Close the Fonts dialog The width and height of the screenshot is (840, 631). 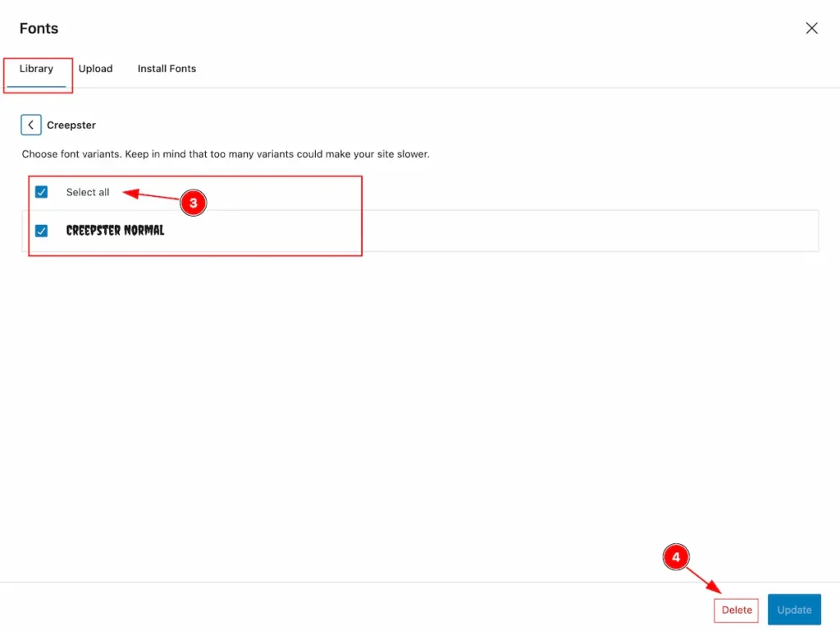click(811, 29)
